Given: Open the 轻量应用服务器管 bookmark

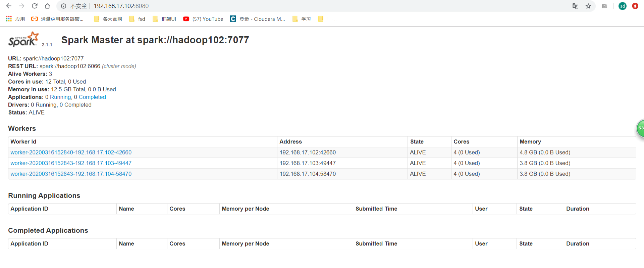Looking at the screenshot, I should click(57, 19).
